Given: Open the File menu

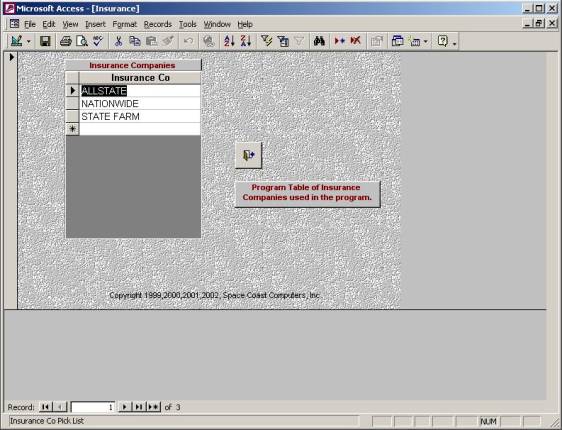Looking at the screenshot, I should [30, 24].
